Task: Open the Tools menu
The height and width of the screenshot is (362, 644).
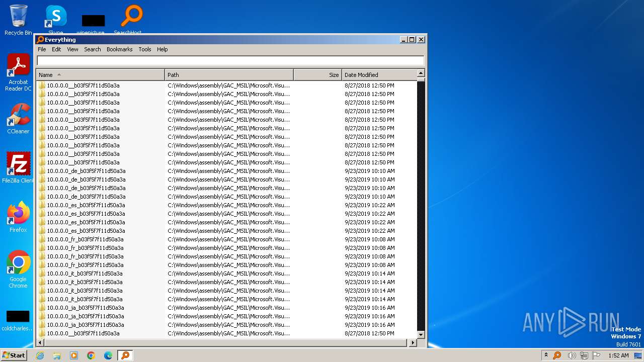Action: (x=145, y=49)
